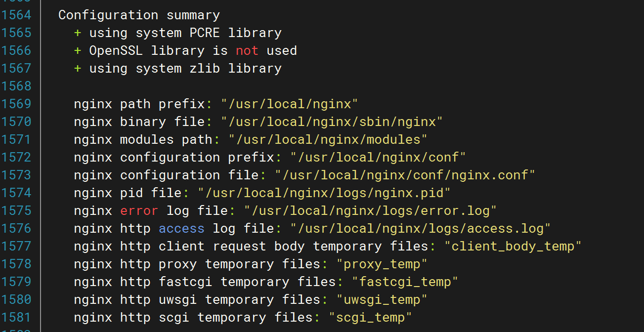Viewport: 644px width, 332px height.
Task: Click the green plus on the PCRE line
Action: pos(78,33)
